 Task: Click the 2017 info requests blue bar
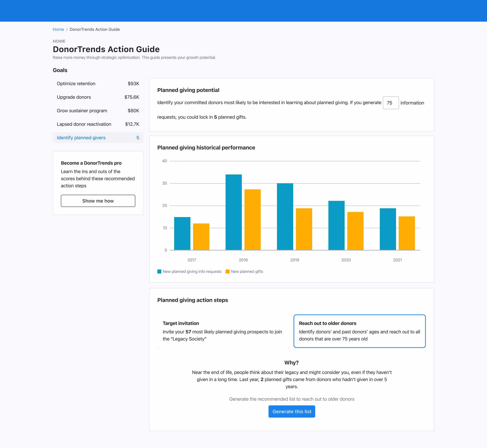coord(182,233)
